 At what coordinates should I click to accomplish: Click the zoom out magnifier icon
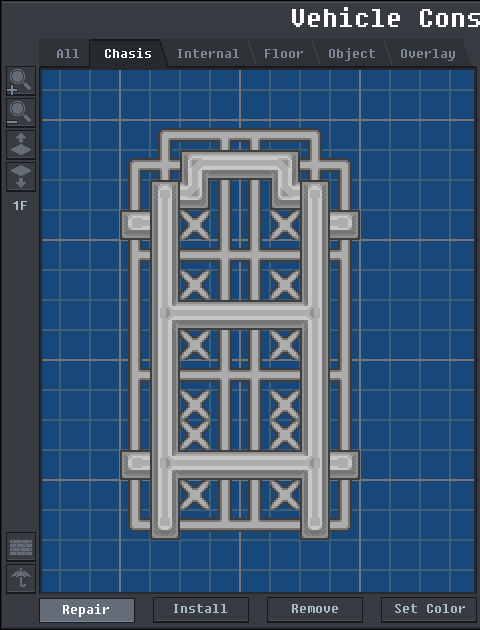21,113
